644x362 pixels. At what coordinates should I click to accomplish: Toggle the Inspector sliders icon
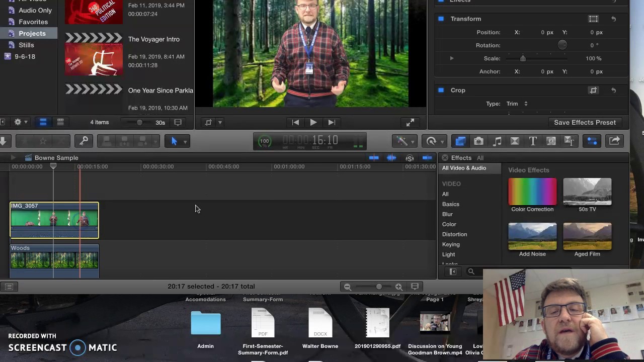pos(592,141)
